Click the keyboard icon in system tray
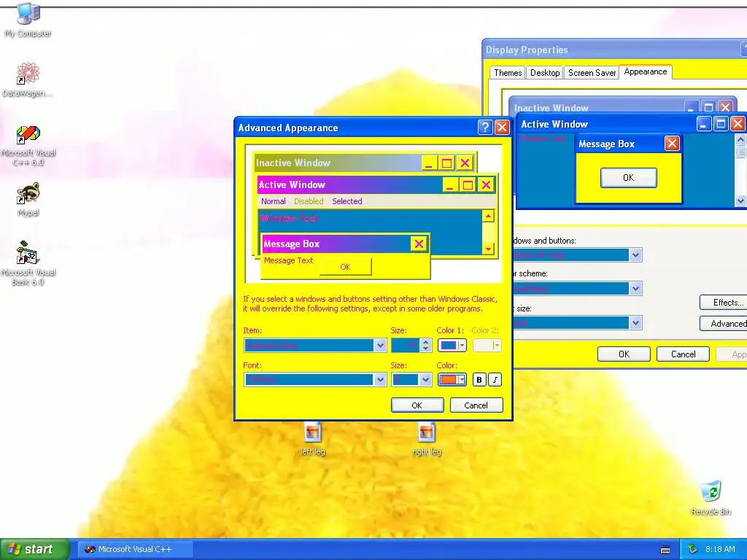This screenshot has height=560, width=747. (665, 550)
